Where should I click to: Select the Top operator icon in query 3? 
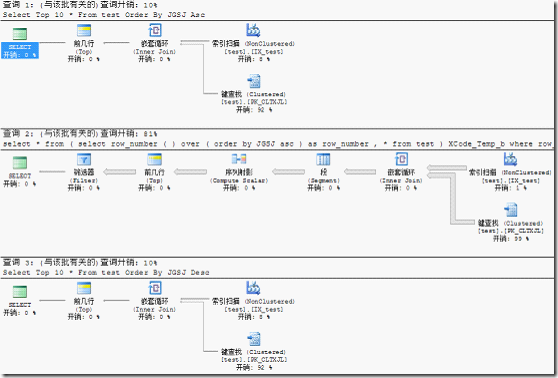84,288
